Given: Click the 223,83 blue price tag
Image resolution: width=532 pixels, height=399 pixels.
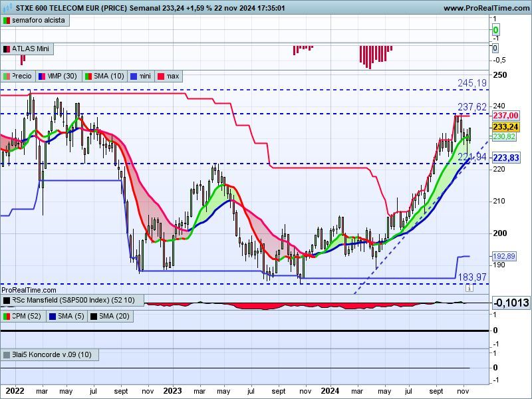Looking at the screenshot, I should pyautogui.click(x=506, y=158).
